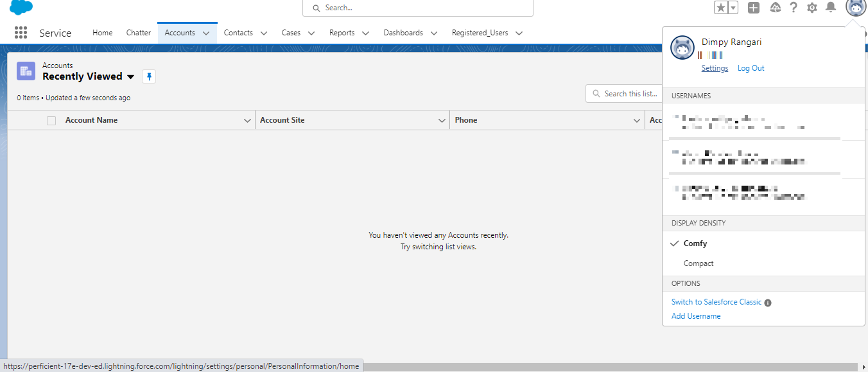Click the Log Out link
Viewport: 868px width, 372px height.
[x=751, y=67]
